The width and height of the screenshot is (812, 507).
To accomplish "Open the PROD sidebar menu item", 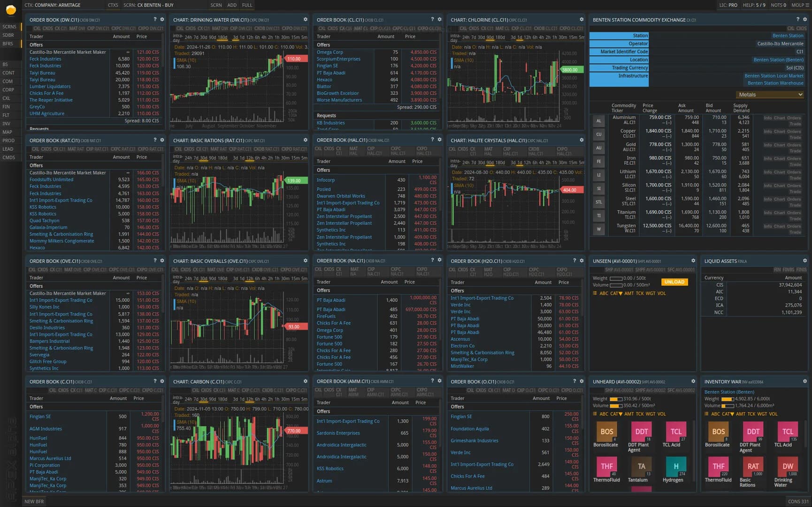I will [x=8, y=140].
